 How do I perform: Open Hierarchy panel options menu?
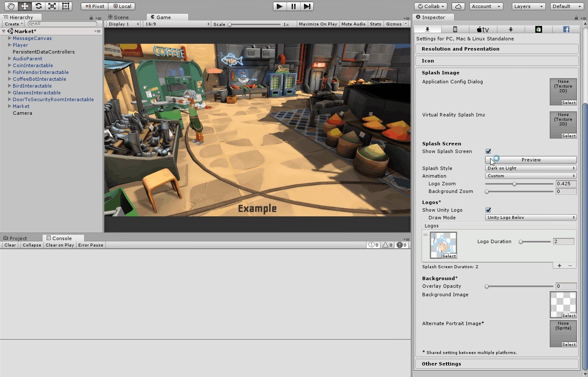(x=98, y=18)
